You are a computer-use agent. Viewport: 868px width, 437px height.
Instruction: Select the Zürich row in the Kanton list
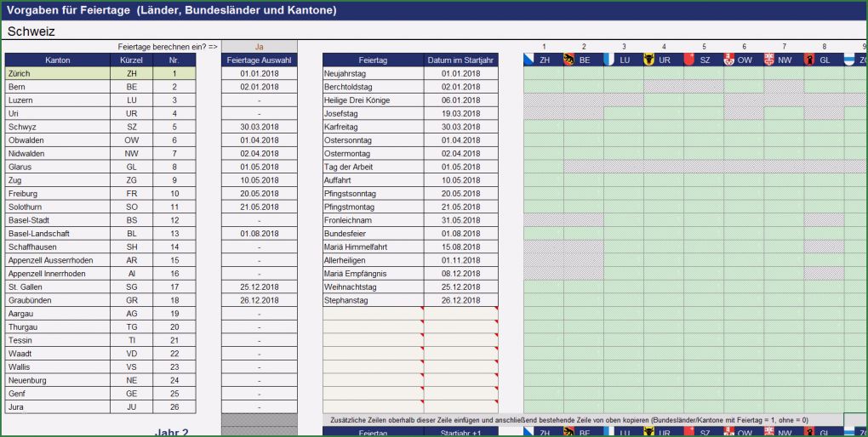(x=58, y=74)
